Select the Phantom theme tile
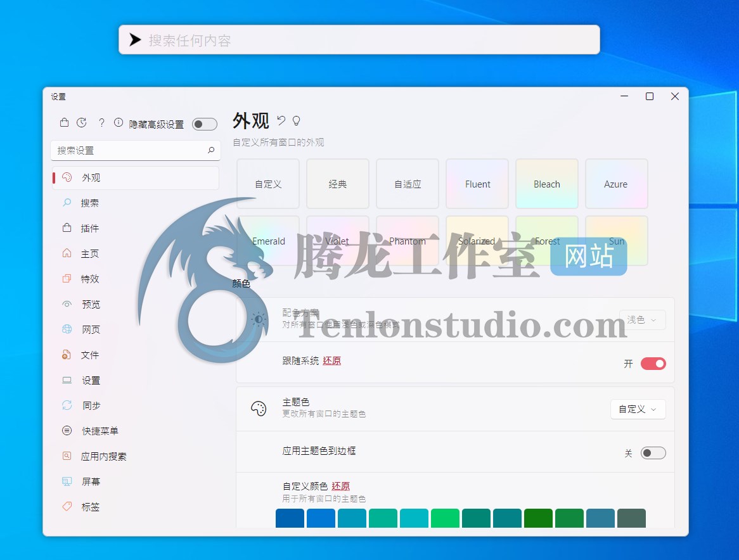The width and height of the screenshot is (739, 560). [x=408, y=241]
